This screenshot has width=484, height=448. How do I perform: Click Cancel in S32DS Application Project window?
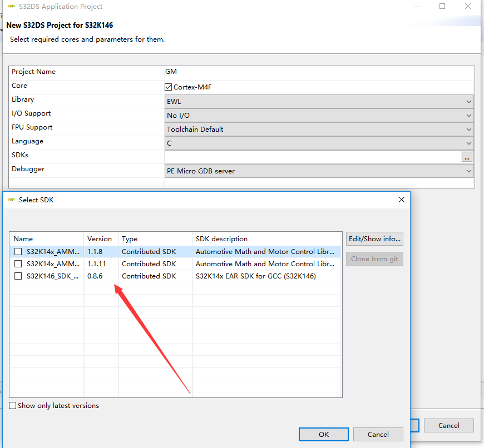pos(449,426)
